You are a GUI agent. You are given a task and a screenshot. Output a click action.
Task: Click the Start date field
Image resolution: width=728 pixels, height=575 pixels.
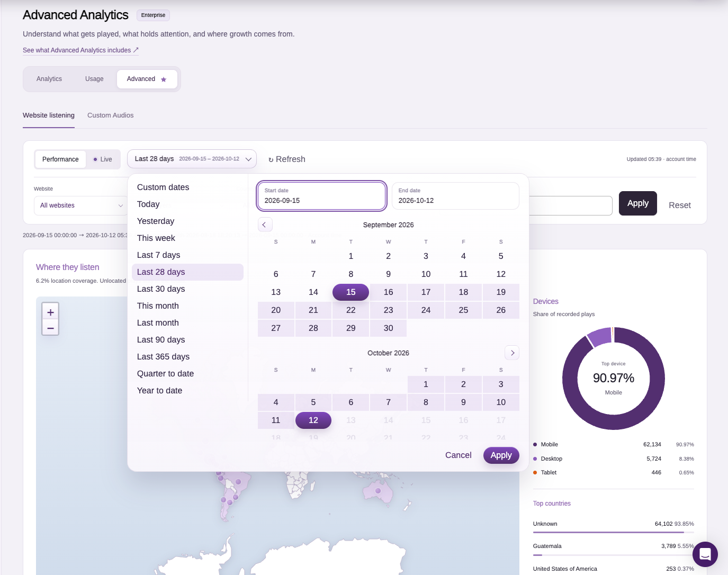tap(321, 196)
